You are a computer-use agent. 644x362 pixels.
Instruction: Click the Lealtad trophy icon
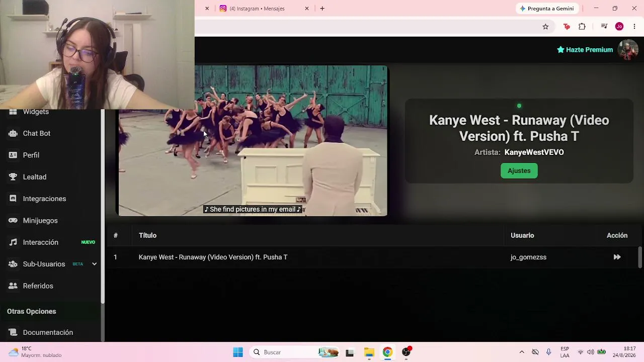tap(13, 177)
